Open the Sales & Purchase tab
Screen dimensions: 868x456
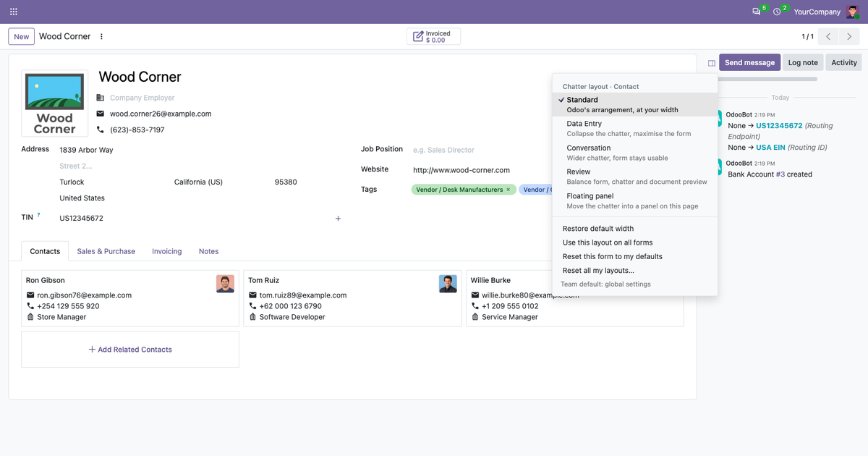pyautogui.click(x=106, y=251)
